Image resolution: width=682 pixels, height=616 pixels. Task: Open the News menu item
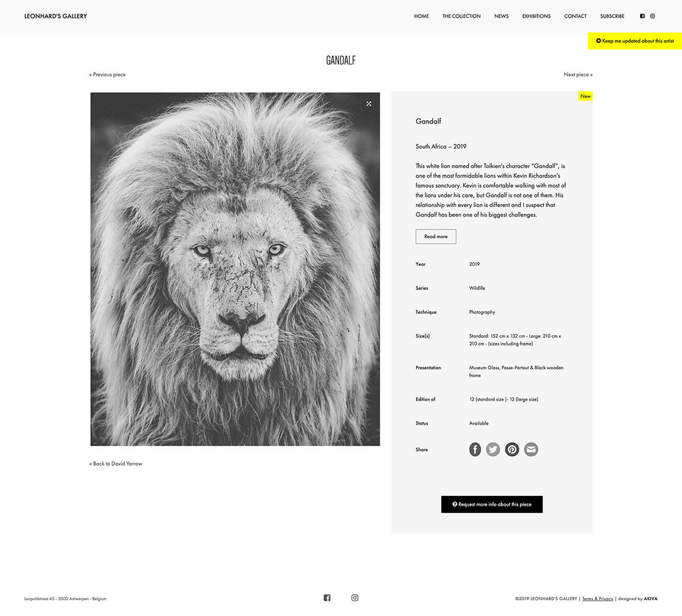[x=502, y=16]
